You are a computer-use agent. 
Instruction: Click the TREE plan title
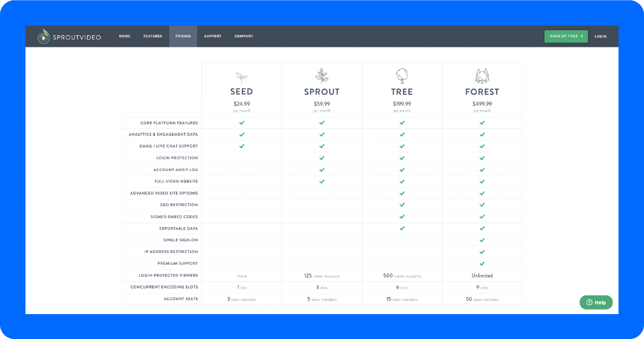[x=402, y=92]
